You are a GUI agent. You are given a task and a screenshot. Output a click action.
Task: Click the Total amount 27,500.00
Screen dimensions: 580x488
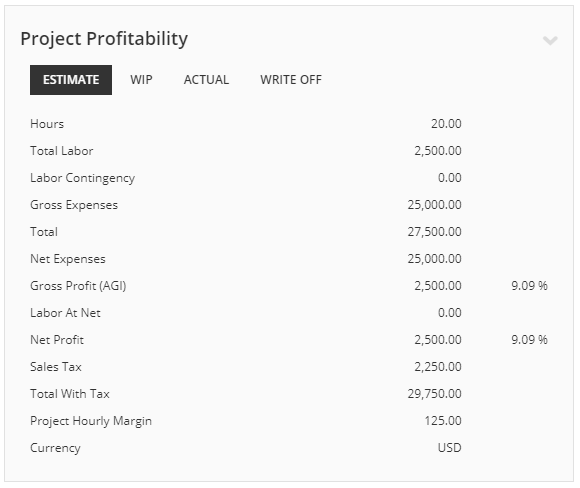(x=435, y=232)
